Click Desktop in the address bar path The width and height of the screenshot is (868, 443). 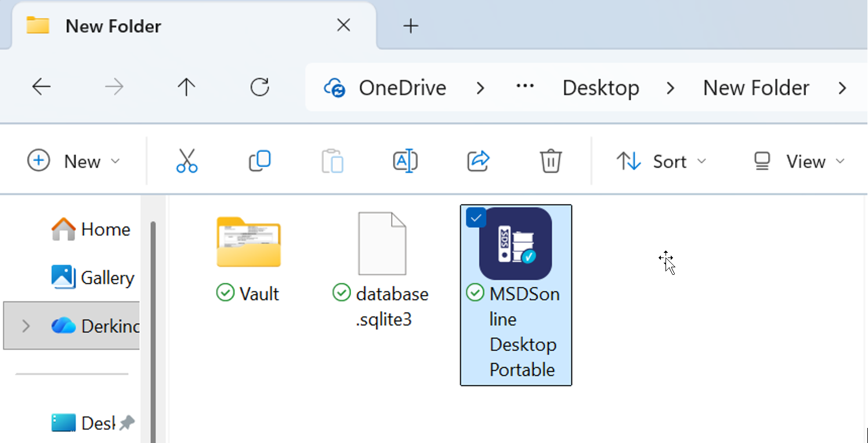click(601, 88)
